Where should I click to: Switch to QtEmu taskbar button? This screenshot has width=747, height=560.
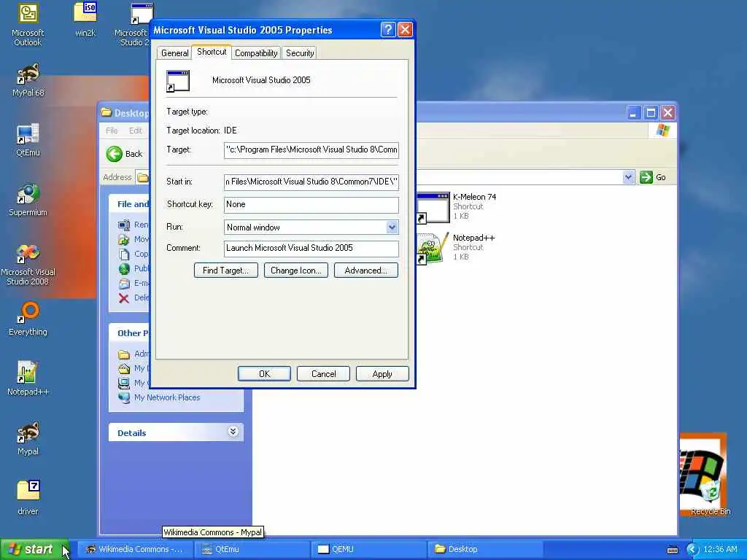pos(252,549)
